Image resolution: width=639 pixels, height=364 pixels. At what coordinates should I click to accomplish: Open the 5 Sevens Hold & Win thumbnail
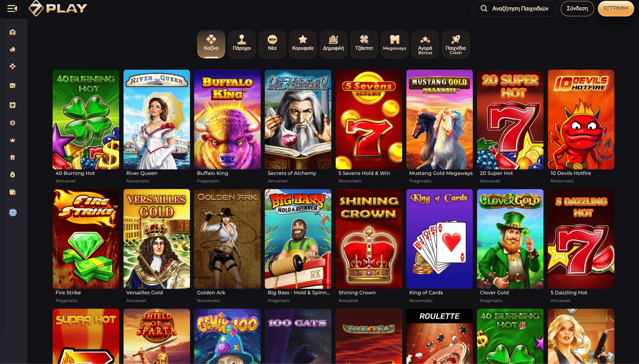point(369,119)
